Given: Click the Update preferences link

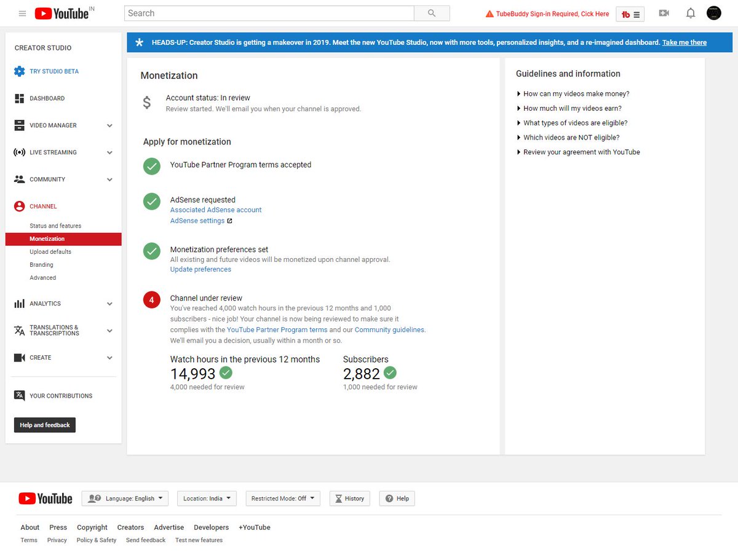Looking at the screenshot, I should [200, 269].
